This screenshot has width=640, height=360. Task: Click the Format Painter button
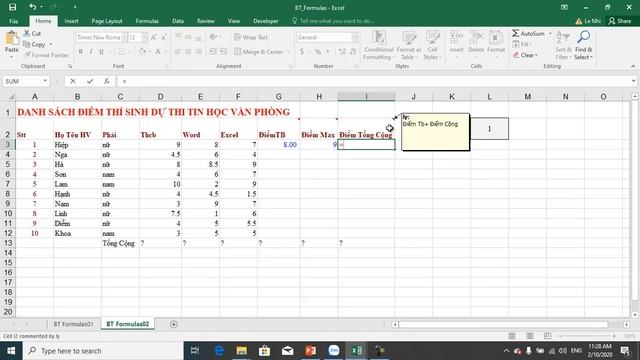coord(46,55)
